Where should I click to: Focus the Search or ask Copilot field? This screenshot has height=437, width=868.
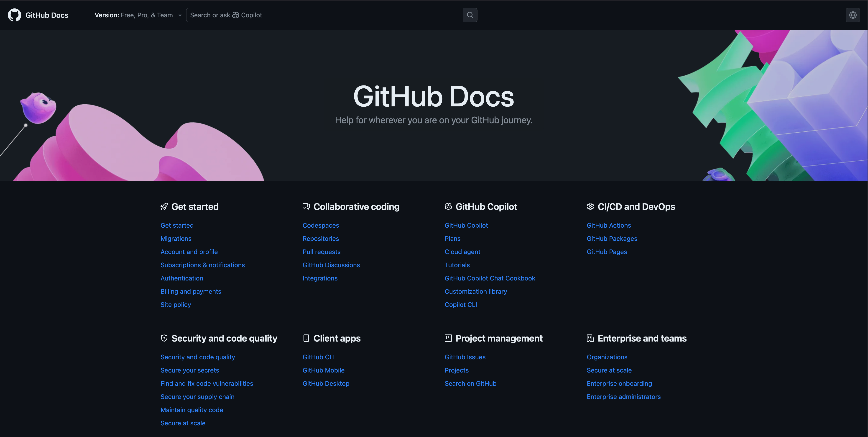324,15
